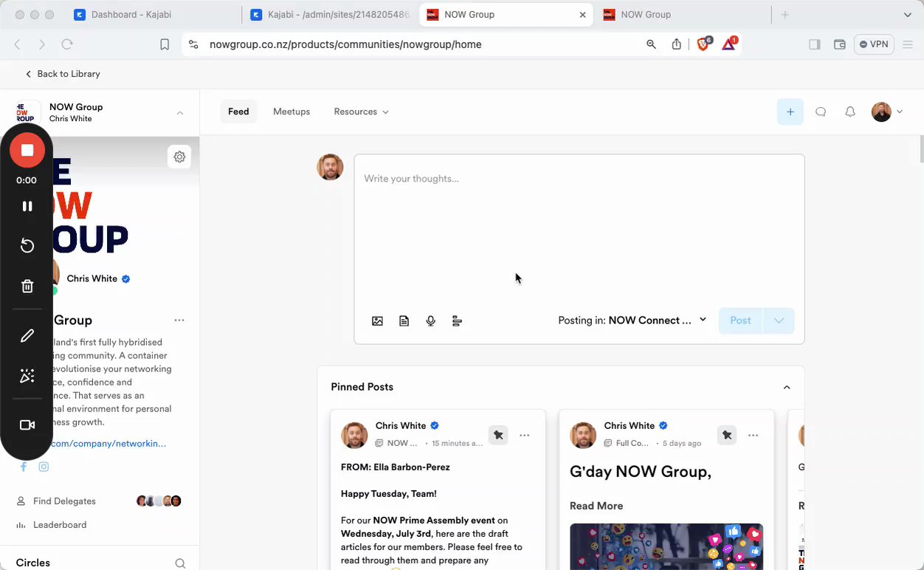Click the Post button
Viewport: 924px width, 570px height.
click(x=740, y=320)
